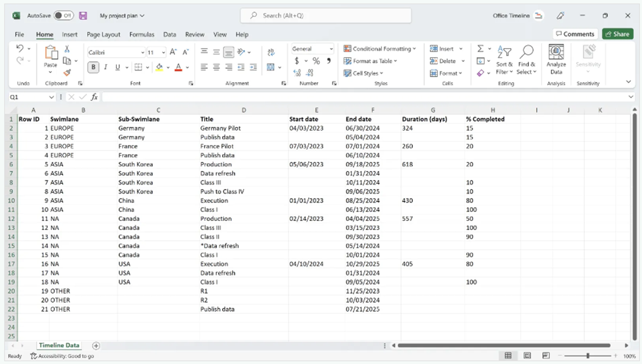Click the Wrap Text icon
Image resolution: width=642 pixels, height=364 pixels.
coord(271,52)
